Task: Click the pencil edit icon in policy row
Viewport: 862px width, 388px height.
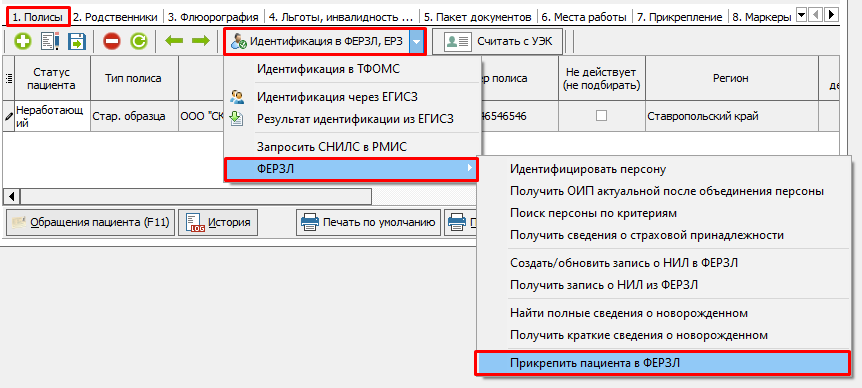Action: (x=8, y=117)
